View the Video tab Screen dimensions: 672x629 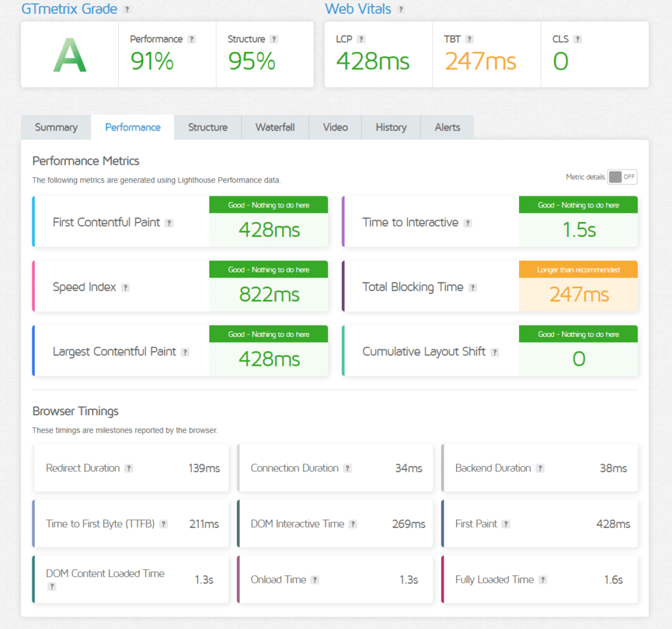(335, 127)
